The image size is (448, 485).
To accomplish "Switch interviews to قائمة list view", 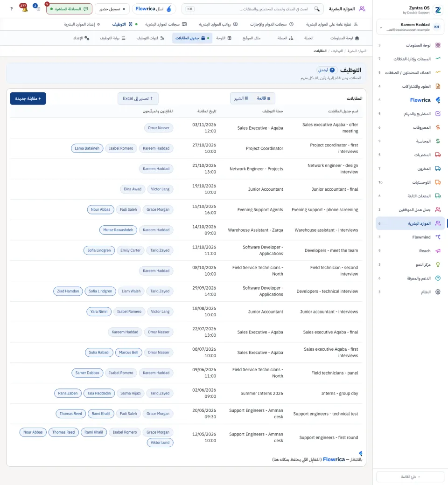I will 264,98.
